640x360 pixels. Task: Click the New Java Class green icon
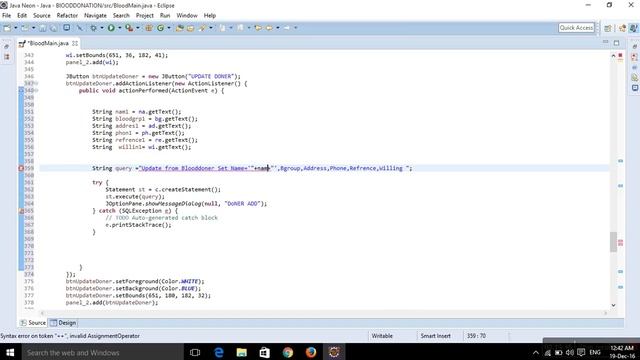coord(160,28)
